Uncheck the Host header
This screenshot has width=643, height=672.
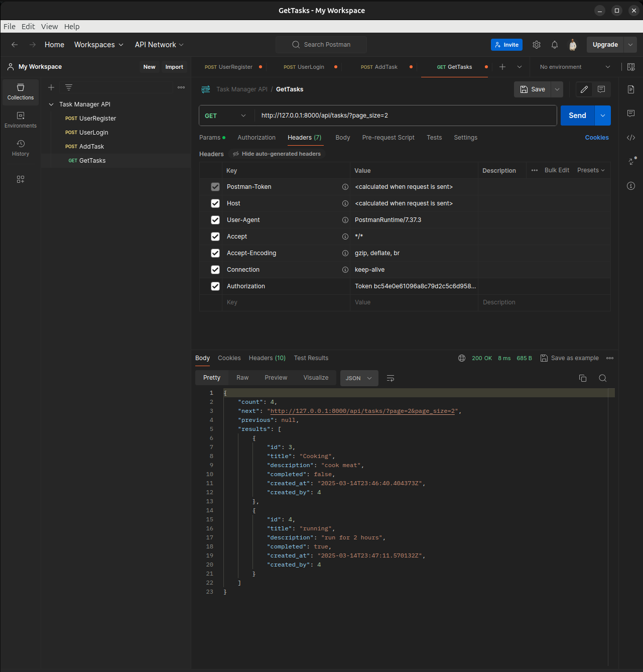click(215, 203)
